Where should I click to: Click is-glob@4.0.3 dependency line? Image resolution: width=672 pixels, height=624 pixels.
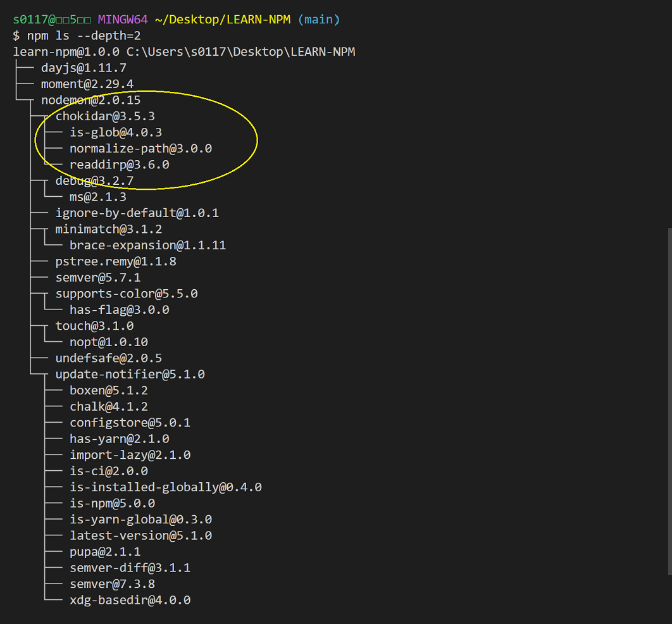pos(116,132)
